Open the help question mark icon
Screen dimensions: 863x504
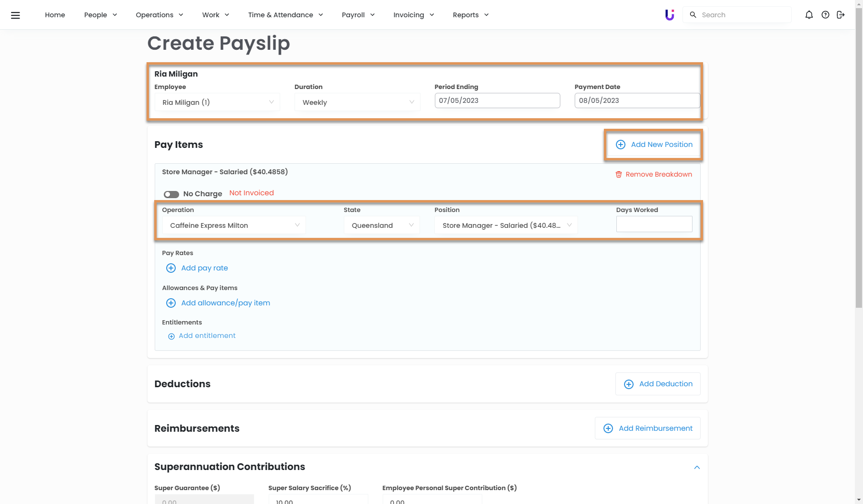coord(825,15)
